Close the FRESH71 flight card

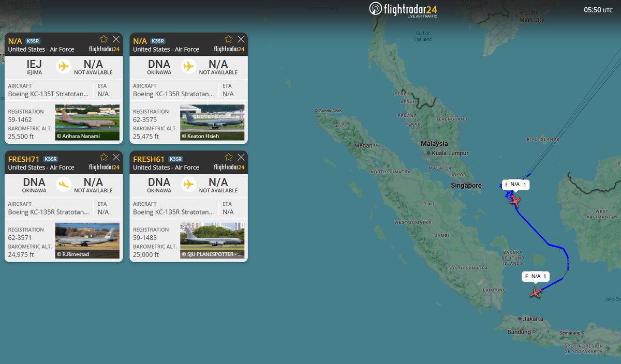click(116, 157)
